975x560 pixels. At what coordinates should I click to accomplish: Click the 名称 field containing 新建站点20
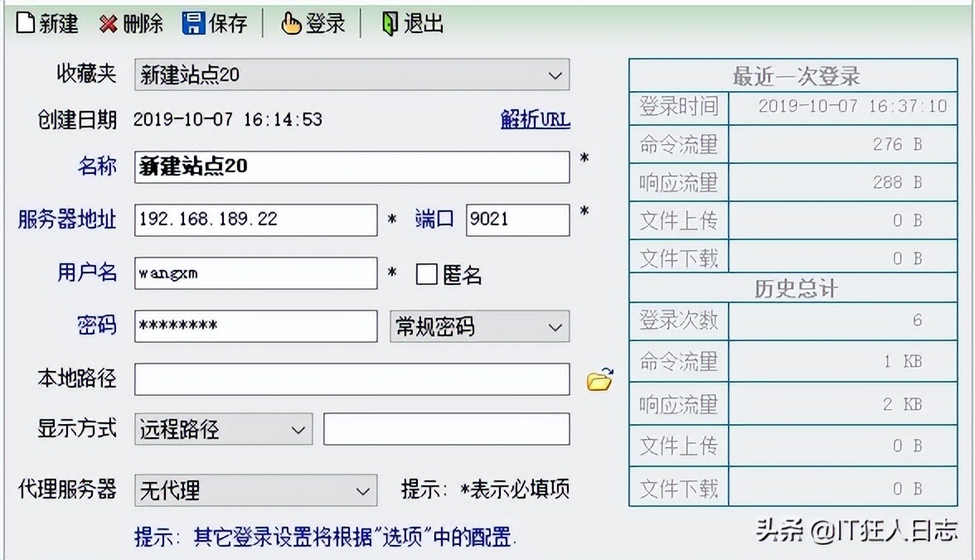352,167
